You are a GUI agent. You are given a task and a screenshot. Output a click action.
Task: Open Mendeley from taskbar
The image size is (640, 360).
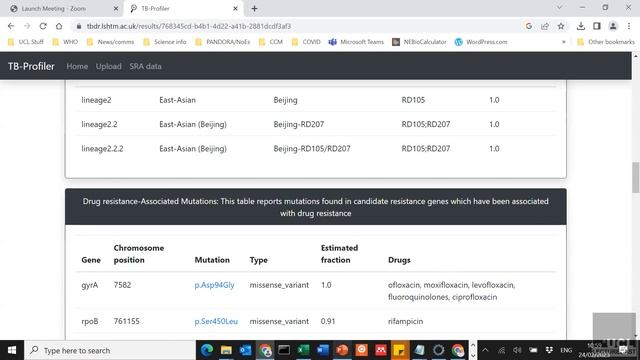click(x=380, y=350)
